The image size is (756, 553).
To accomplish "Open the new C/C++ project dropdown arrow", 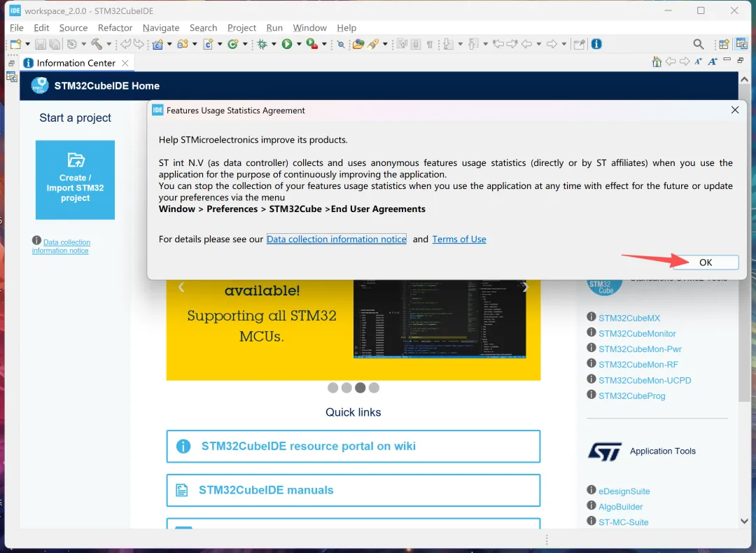I will click(x=169, y=44).
